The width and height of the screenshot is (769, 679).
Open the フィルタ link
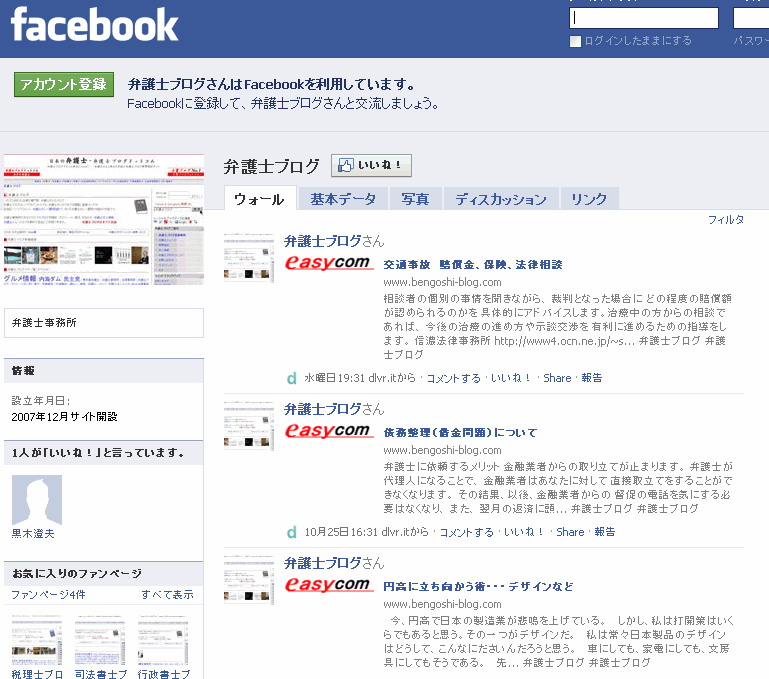725,220
